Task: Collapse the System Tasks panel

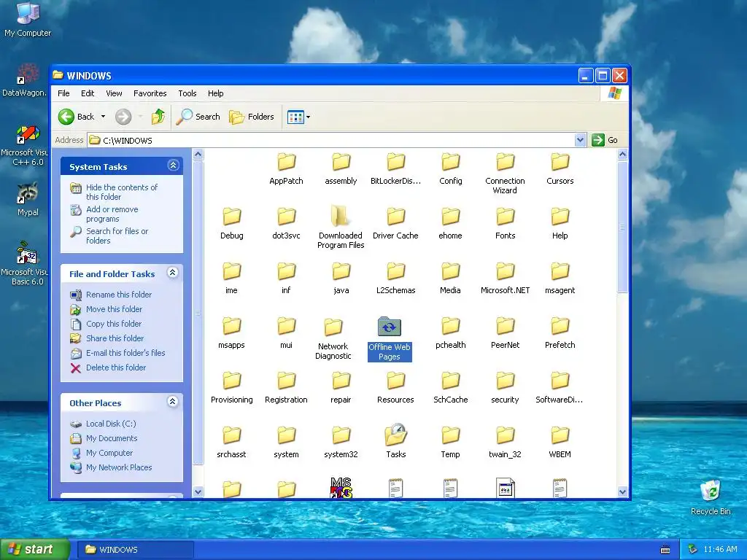Action: click(173, 166)
